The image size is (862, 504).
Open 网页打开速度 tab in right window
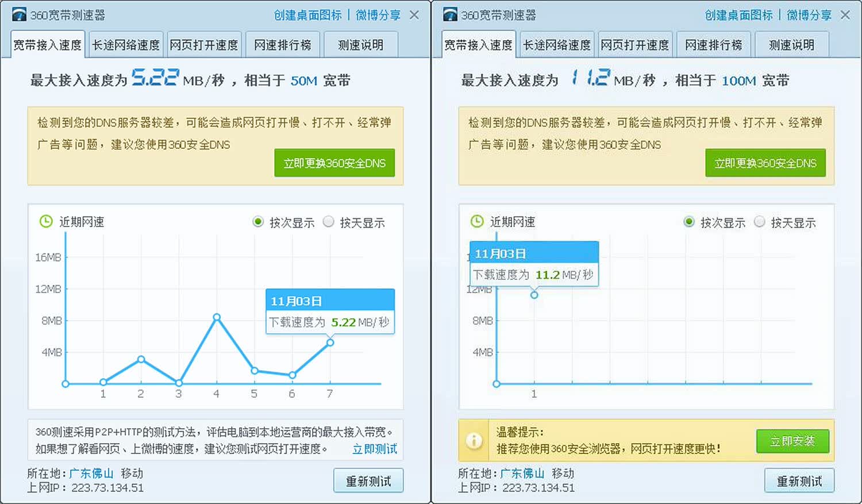click(x=635, y=44)
